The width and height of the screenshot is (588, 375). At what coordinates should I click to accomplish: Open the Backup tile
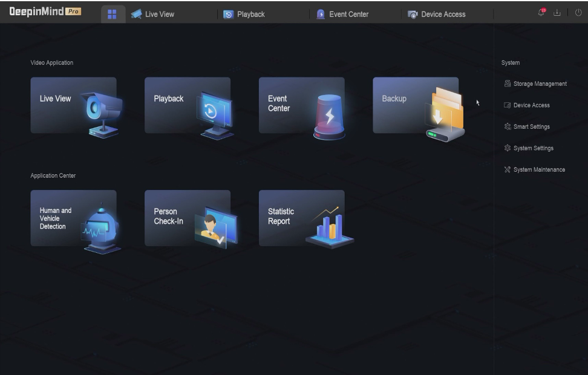tap(416, 105)
